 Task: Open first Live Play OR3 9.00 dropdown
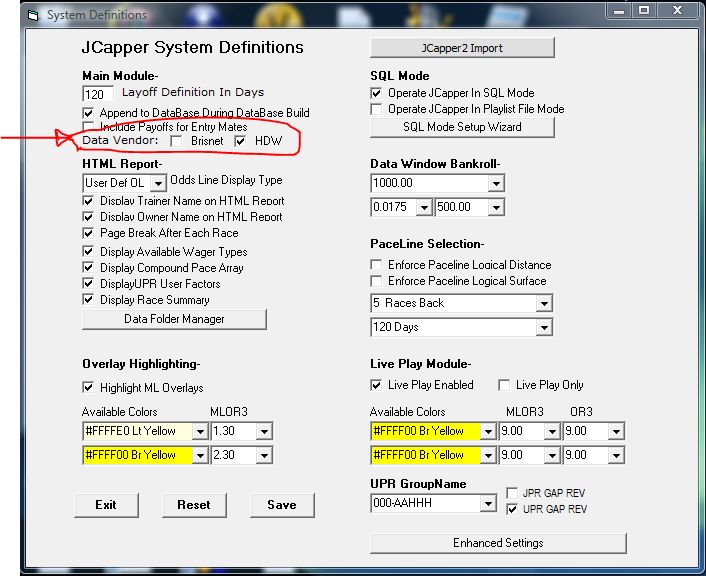click(x=616, y=431)
